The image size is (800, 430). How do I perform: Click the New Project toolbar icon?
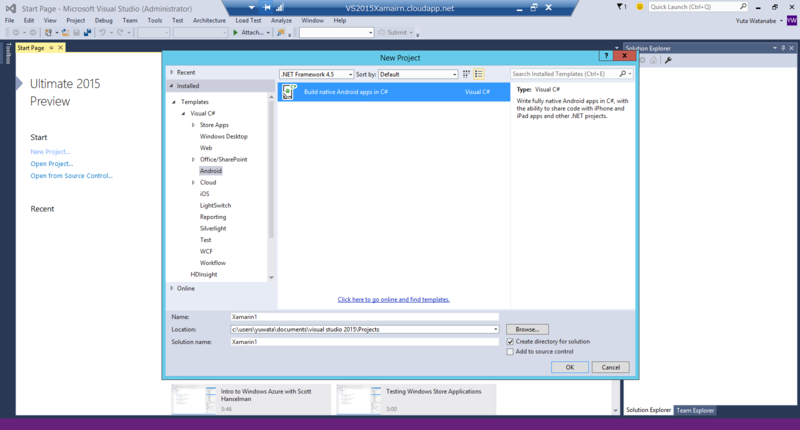coord(48,32)
